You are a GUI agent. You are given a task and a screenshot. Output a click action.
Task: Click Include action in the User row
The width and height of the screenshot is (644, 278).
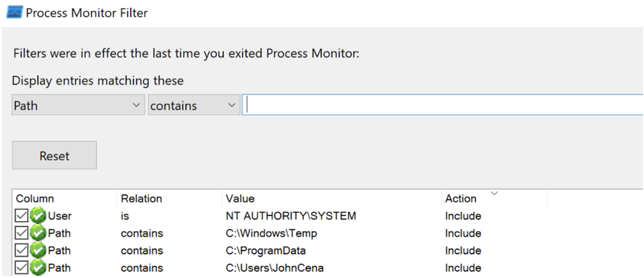click(x=463, y=216)
